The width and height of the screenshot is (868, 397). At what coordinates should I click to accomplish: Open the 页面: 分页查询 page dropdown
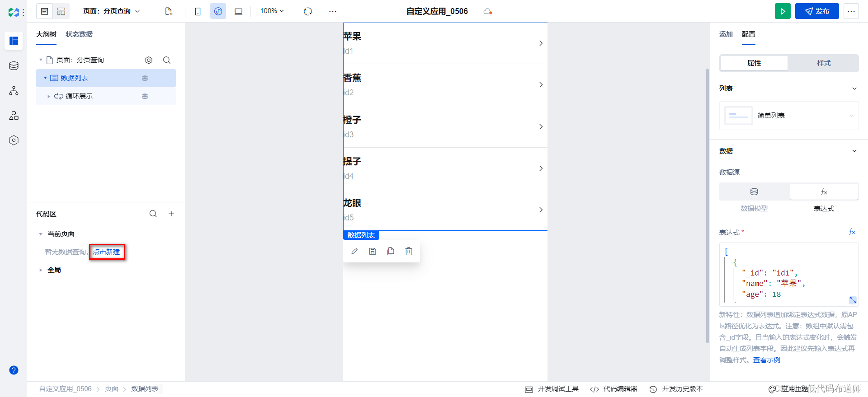[x=111, y=11]
